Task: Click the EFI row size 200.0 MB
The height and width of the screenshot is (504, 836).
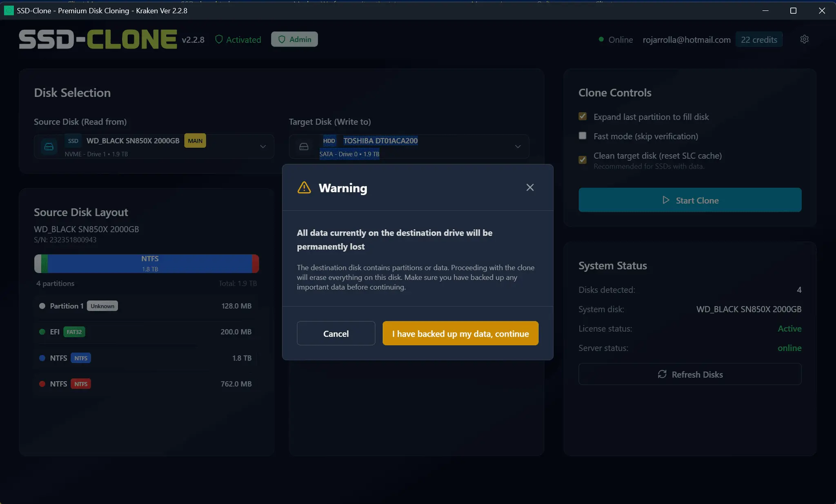Action: pyautogui.click(x=236, y=332)
